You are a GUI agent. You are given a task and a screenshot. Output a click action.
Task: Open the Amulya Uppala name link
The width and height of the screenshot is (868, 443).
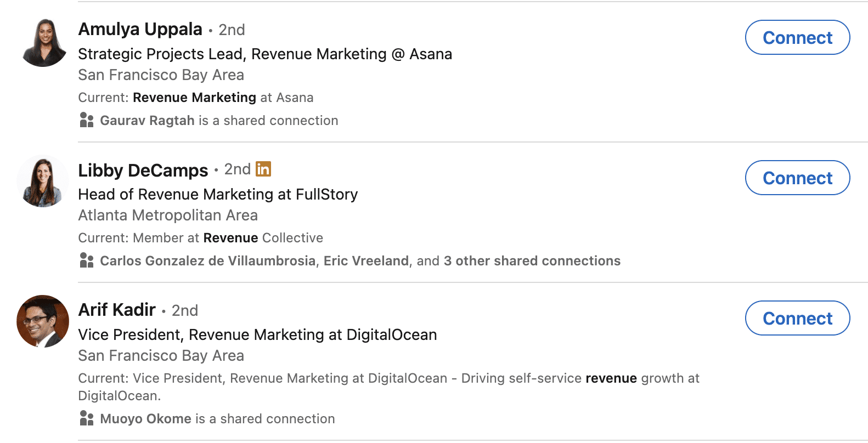(140, 29)
